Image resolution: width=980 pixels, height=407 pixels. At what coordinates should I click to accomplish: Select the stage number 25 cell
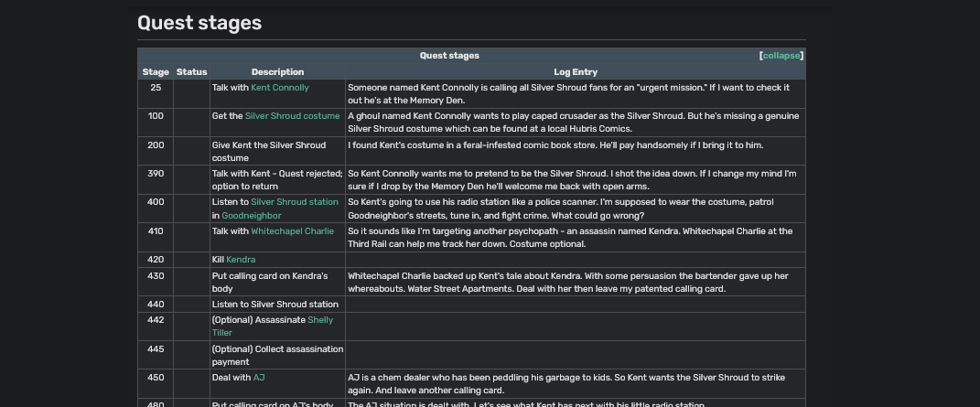(156, 88)
